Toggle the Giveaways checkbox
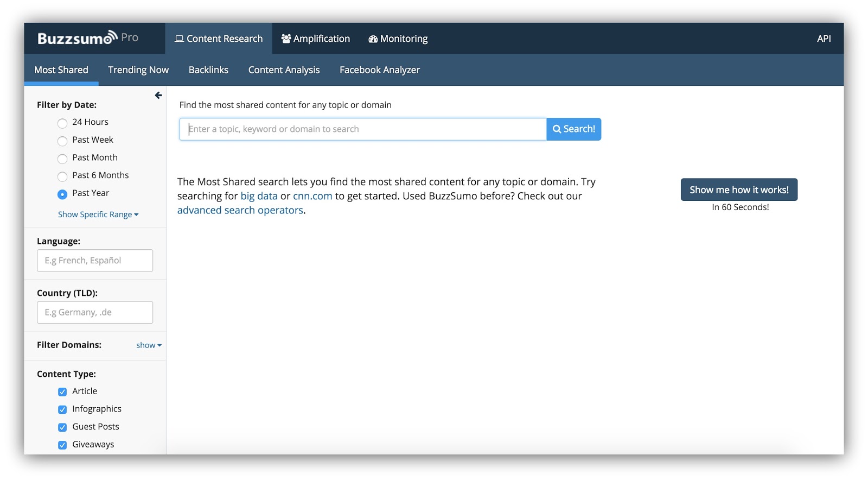Screen dimensions: 868x480 (62, 445)
